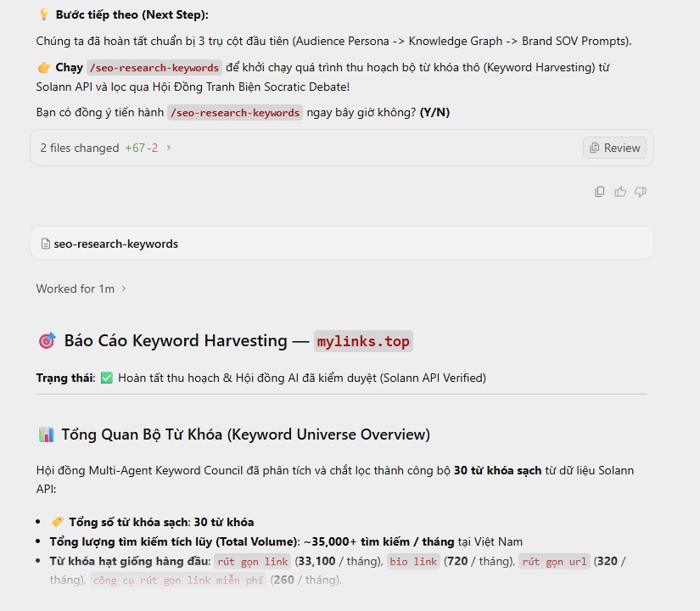Click the bold '30 từ khóa sạch' in paragraph
Image resolution: width=700 pixels, height=611 pixels.
(497, 470)
